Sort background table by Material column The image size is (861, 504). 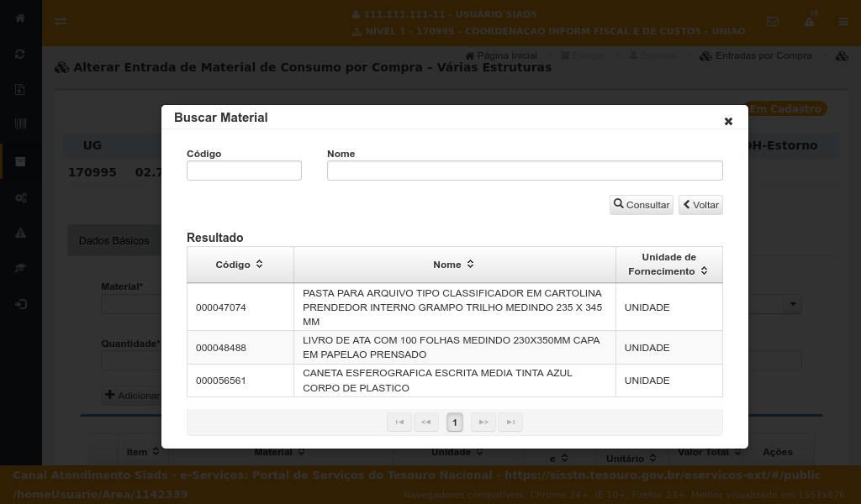[279, 452]
